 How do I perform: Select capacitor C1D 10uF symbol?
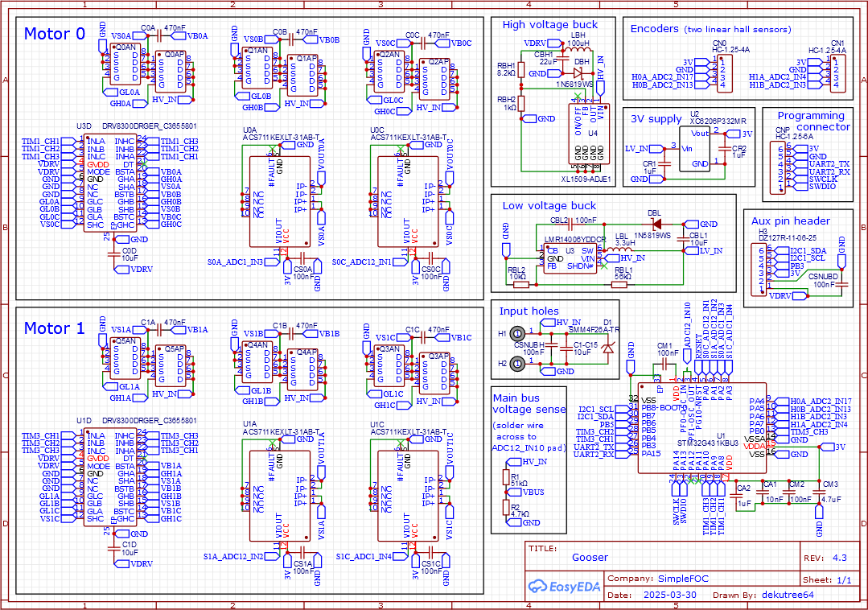coord(113,549)
